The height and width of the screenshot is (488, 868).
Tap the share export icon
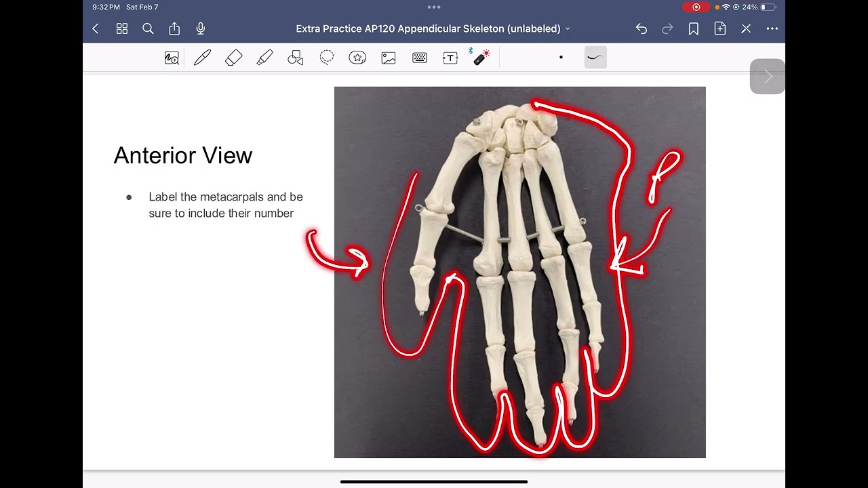174,28
